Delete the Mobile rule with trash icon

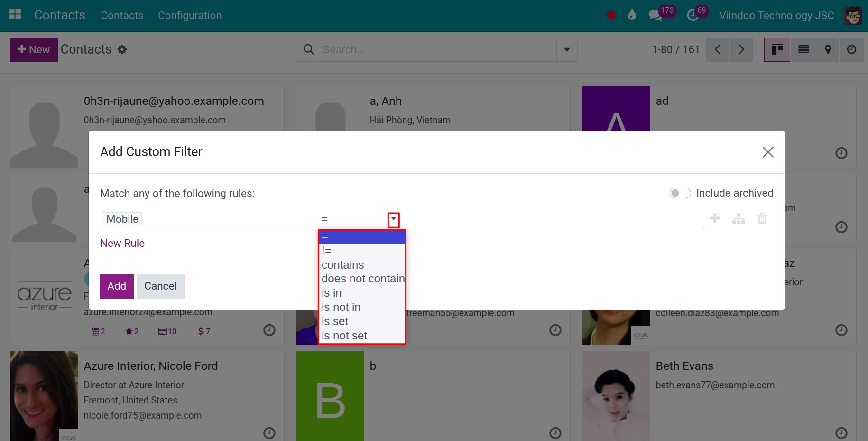(762, 218)
